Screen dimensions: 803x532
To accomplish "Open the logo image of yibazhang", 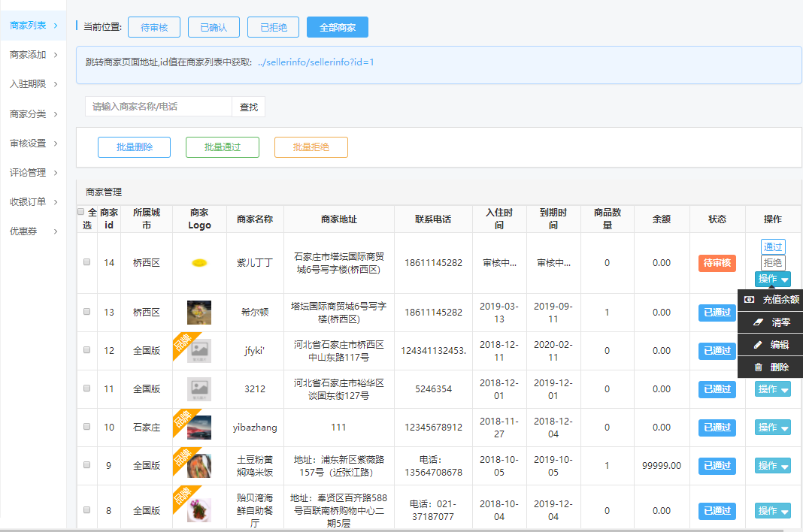I will 199,428.
